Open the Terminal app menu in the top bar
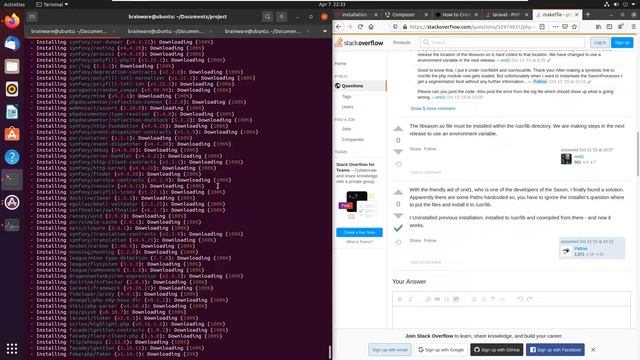The width and height of the screenshot is (640, 360). click(x=52, y=4)
